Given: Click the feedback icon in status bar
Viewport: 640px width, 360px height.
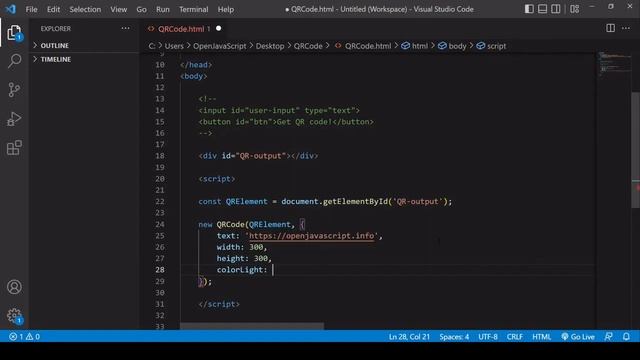Looking at the screenshot, I should (x=609, y=337).
